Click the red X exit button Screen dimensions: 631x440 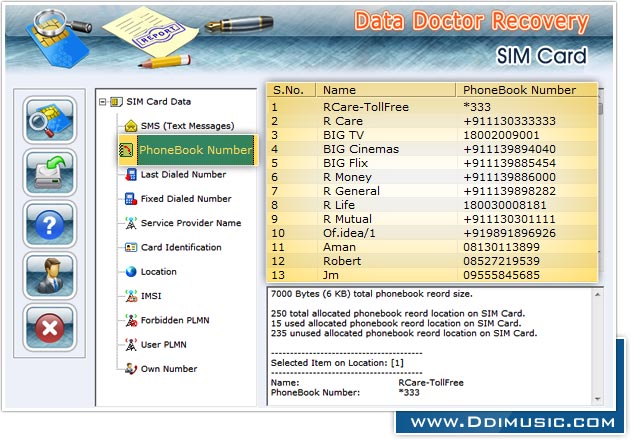tap(49, 328)
